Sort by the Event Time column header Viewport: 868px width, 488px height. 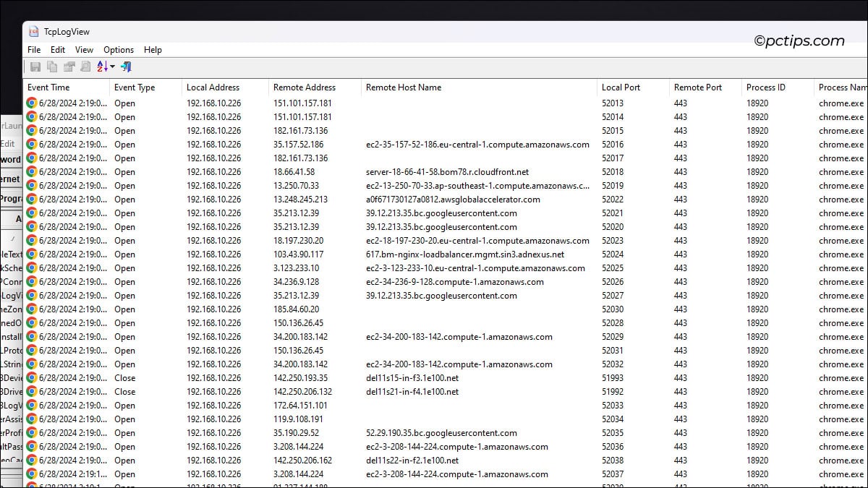point(48,87)
